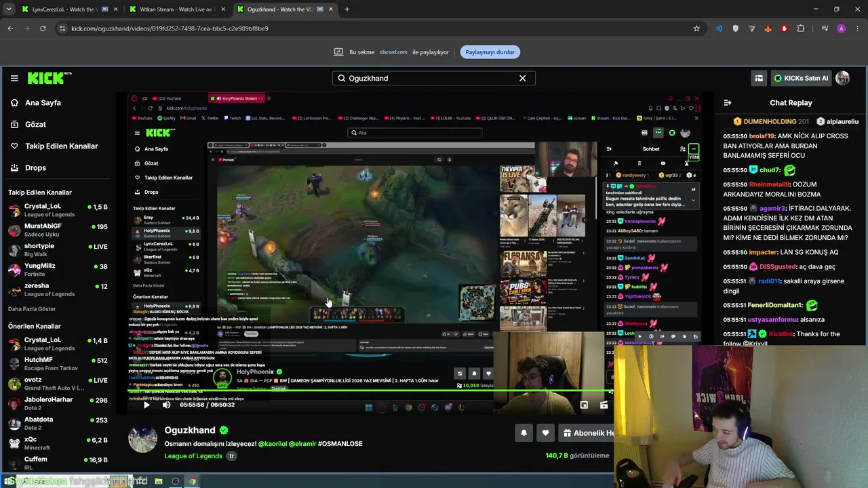Open ovotz recommended channel

(x=58, y=384)
